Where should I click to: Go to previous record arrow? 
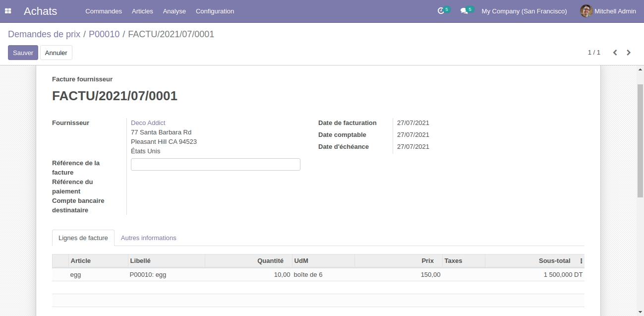point(615,53)
